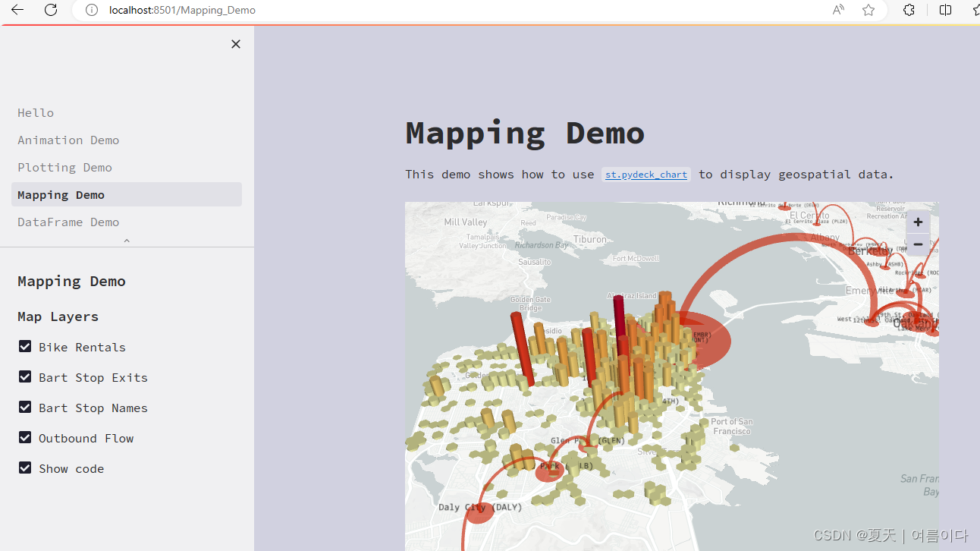This screenshot has width=980, height=551.
Task: Open browser extensions puzzle icon
Action: click(x=909, y=10)
